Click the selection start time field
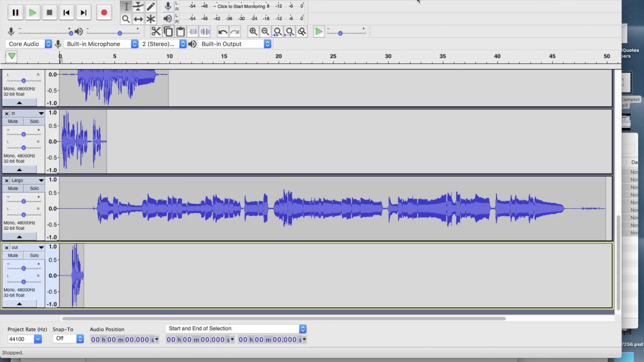The width and height of the screenshot is (644, 362). coord(200,339)
